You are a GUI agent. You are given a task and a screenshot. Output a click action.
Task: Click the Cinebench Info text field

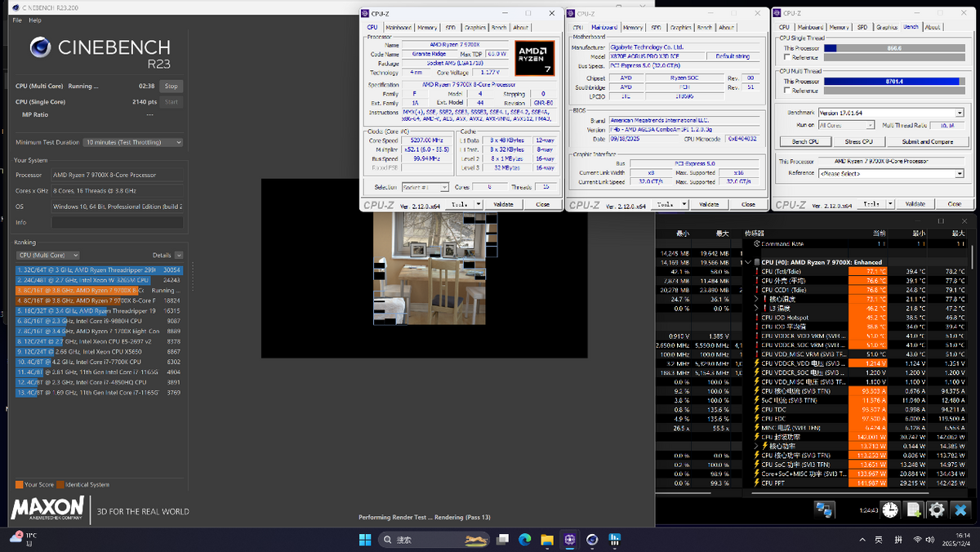pyautogui.click(x=117, y=222)
